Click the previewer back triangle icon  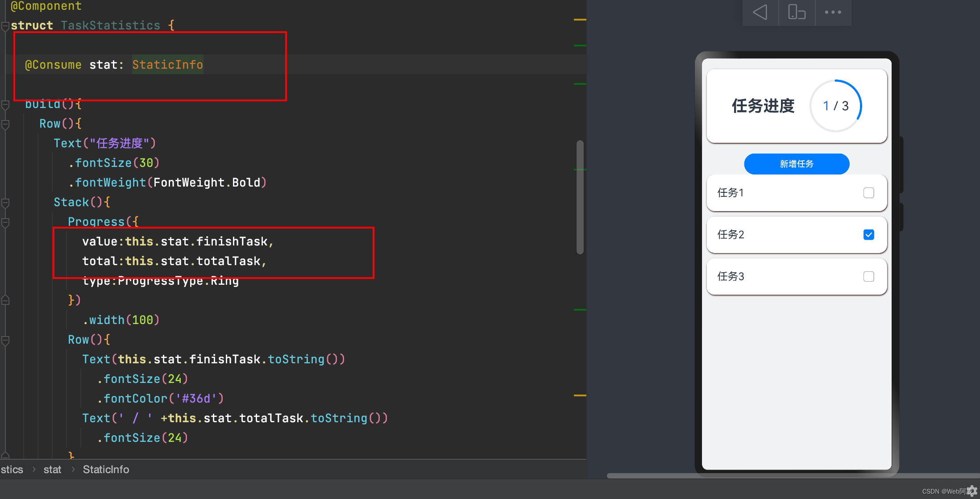click(760, 12)
